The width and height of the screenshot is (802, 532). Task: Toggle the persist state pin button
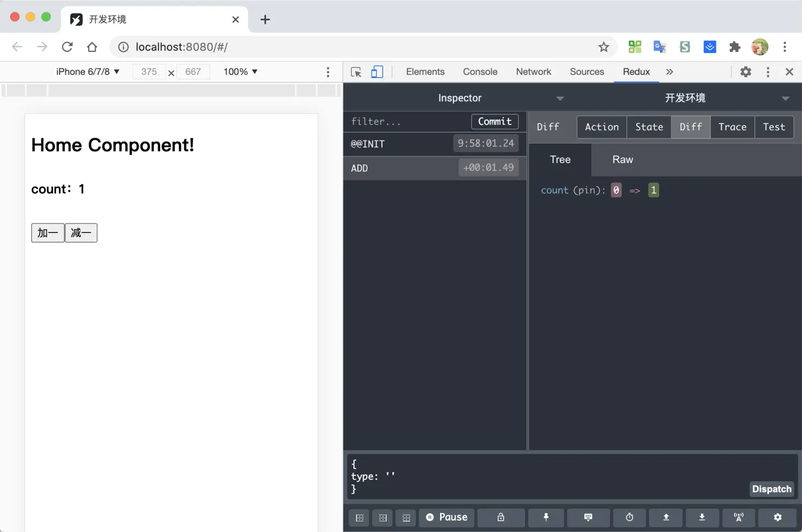pos(546,518)
